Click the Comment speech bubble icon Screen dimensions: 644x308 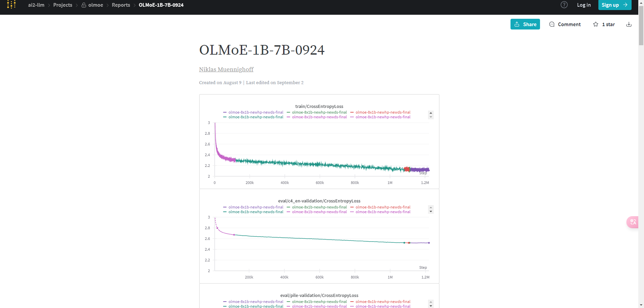(x=552, y=24)
